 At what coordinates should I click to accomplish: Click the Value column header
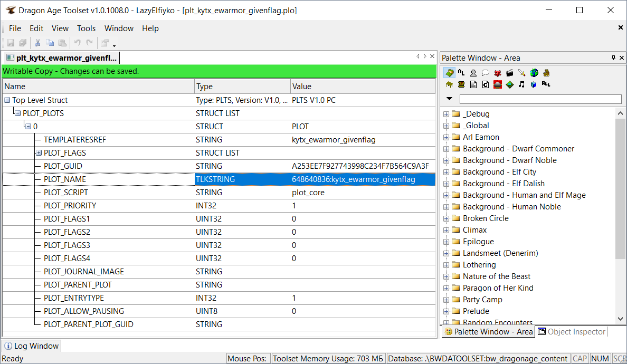301,87
